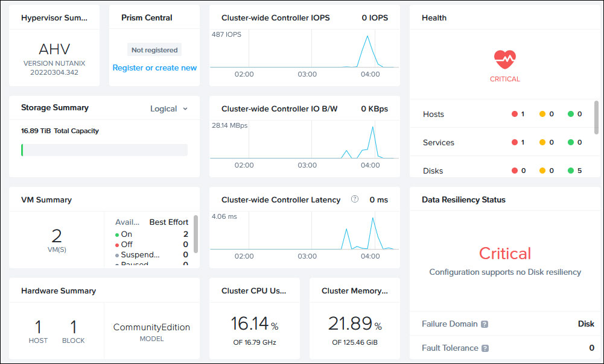604x364 pixels.
Task: Click the red Off status dot in VM Summary
Action: pyautogui.click(x=117, y=245)
